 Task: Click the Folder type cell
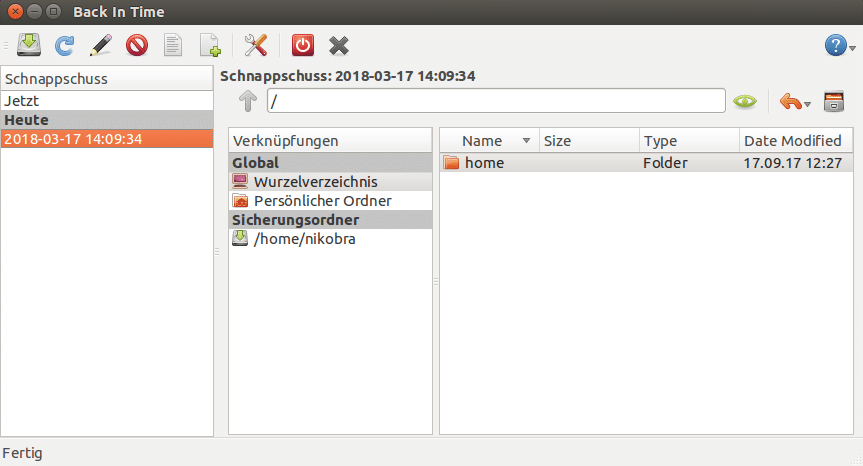point(665,163)
